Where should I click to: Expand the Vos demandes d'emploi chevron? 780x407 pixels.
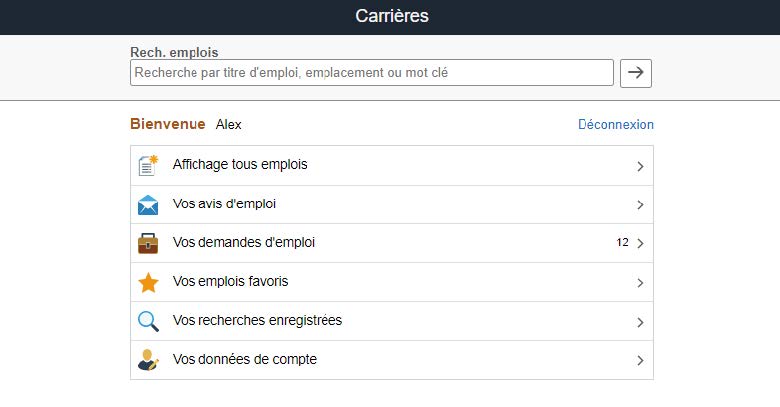(640, 244)
